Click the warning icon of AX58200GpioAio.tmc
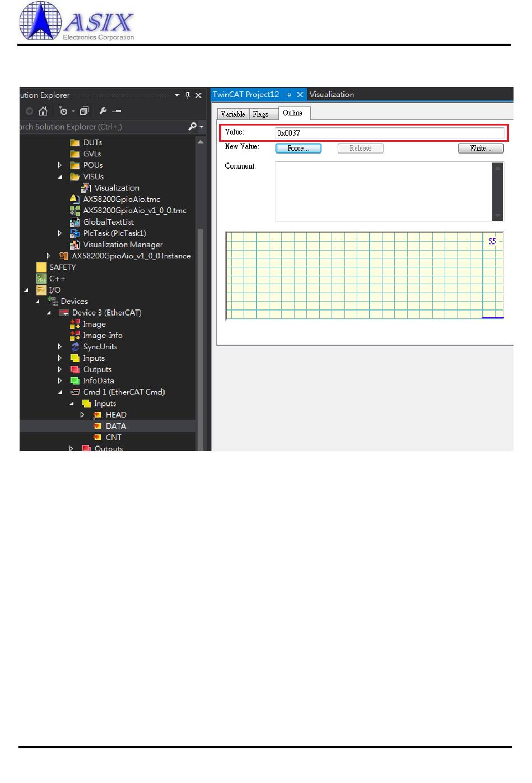Viewport: 532px width, 783px height. pos(74,199)
